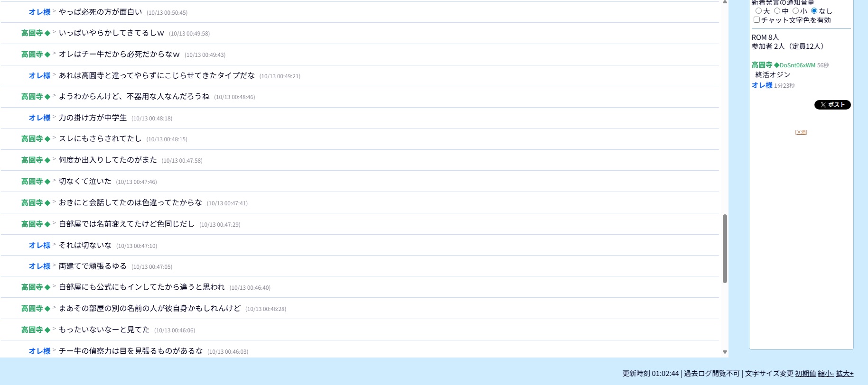Click the scroll-down arrow of the chat log
The width and height of the screenshot is (868, 385).
coord(725,352)
